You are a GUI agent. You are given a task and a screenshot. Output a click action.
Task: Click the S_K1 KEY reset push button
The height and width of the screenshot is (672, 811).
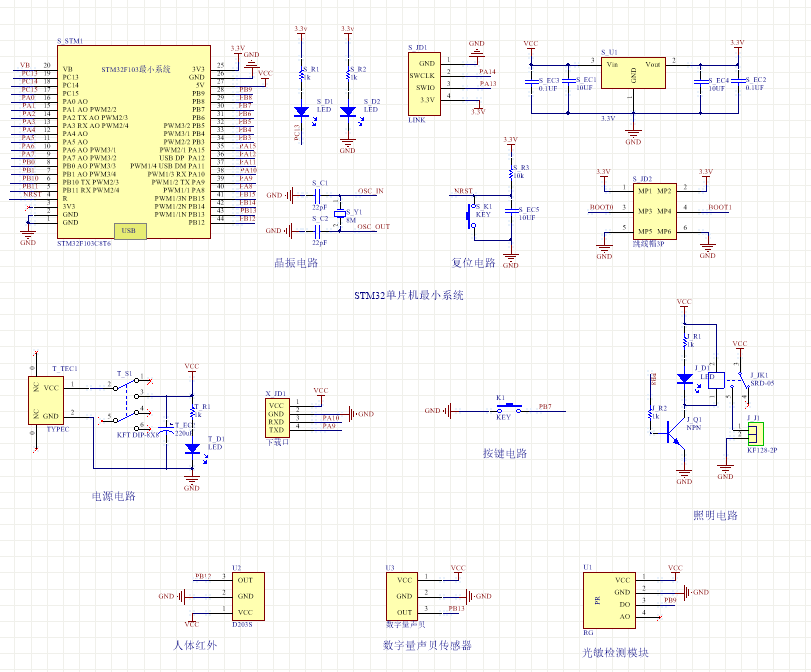(472, 215)
